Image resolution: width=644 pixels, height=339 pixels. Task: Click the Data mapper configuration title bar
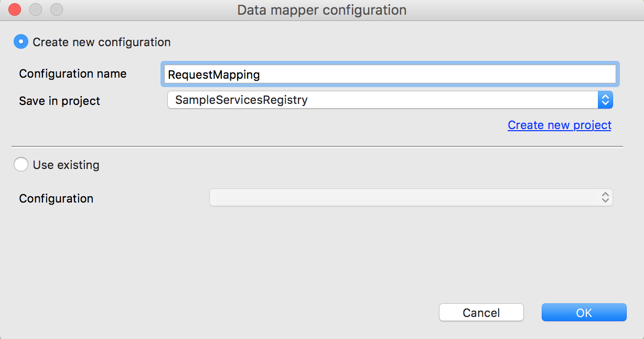(x=322, y=9)
